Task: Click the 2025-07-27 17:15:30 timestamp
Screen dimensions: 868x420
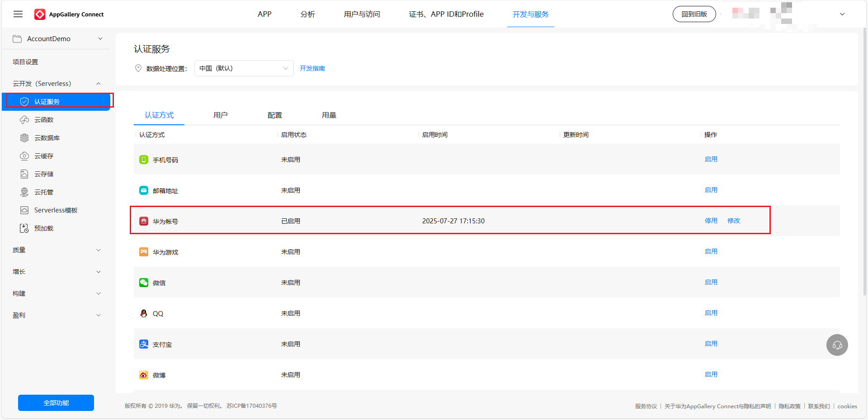Action: click(x=453, y=221)
